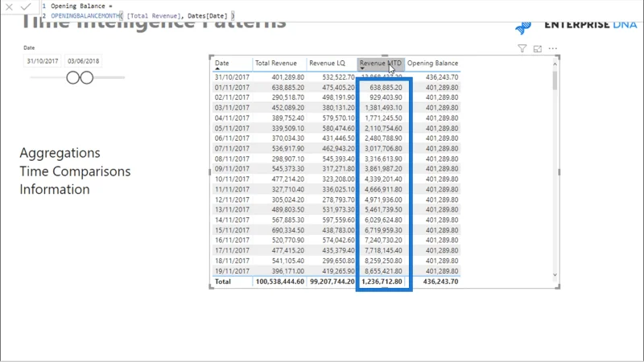Select Revenue MTD value 8,655,421.80
Viewport: 644px width, 362px height.
point(384,271)
